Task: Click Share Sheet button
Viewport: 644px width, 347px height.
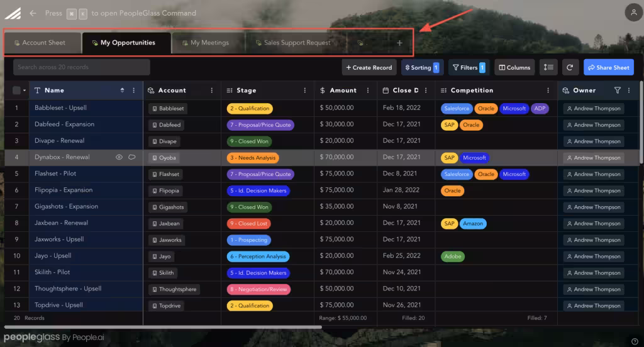Action: [x=609, y=67]
